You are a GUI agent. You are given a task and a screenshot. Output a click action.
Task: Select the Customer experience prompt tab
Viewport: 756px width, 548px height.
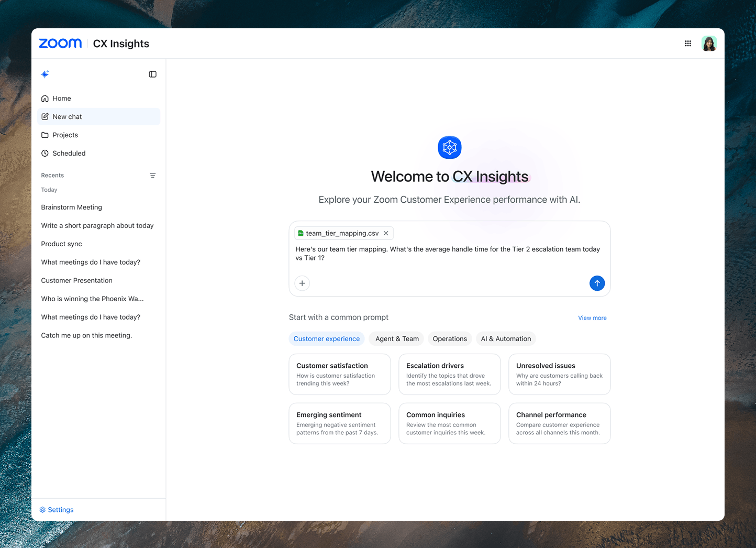tap(327, 339)
